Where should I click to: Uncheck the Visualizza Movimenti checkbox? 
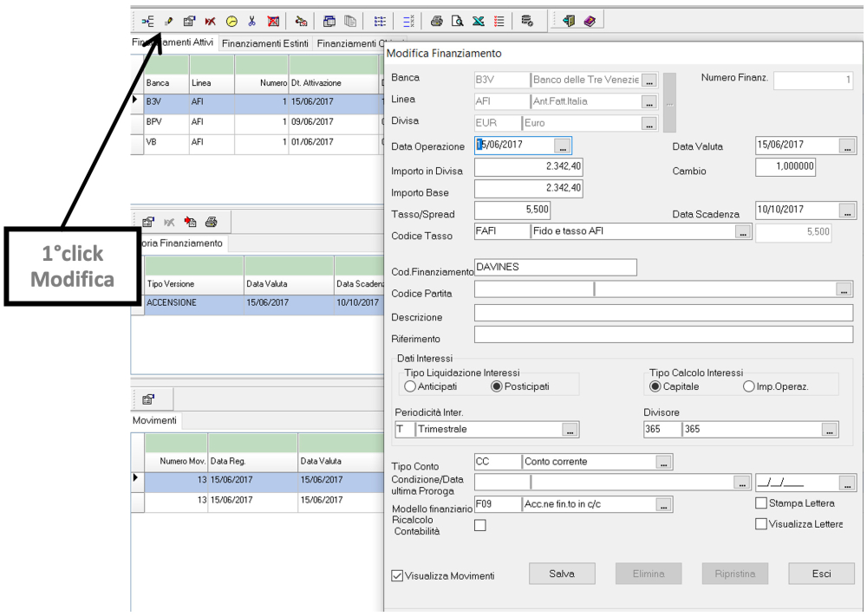(x=398, y=575)
